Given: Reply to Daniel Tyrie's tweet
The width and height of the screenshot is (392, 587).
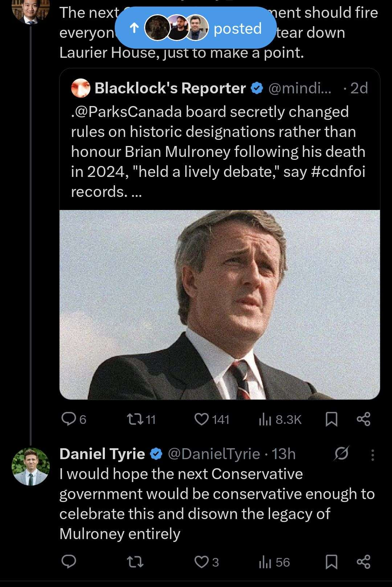Looking at the screenshot, I should coord(69,562).
